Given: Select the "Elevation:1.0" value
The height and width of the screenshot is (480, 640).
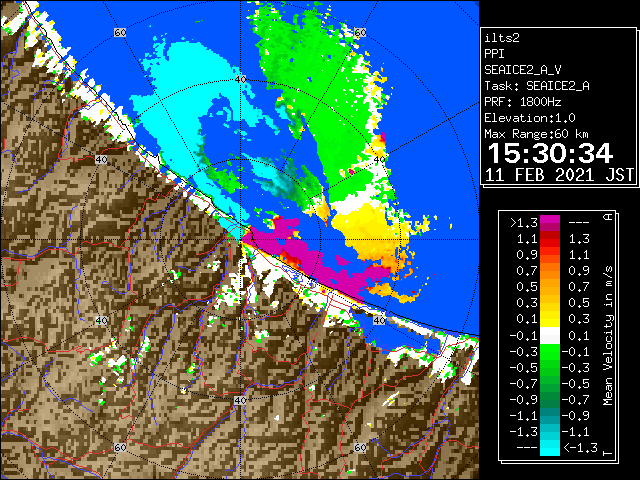Looking at the screenshot, I should coord(530,118).
